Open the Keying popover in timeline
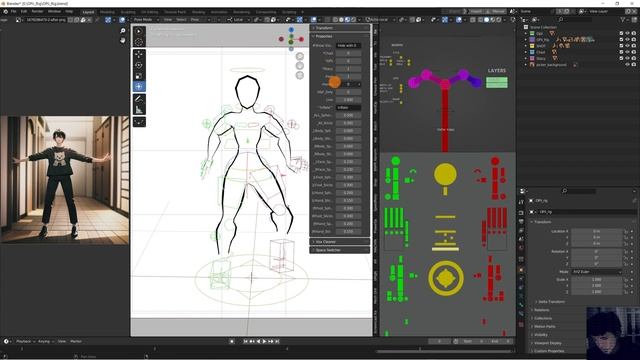This screenshot has width=640, height=360. pyautogui.click(x=45, y=341)
